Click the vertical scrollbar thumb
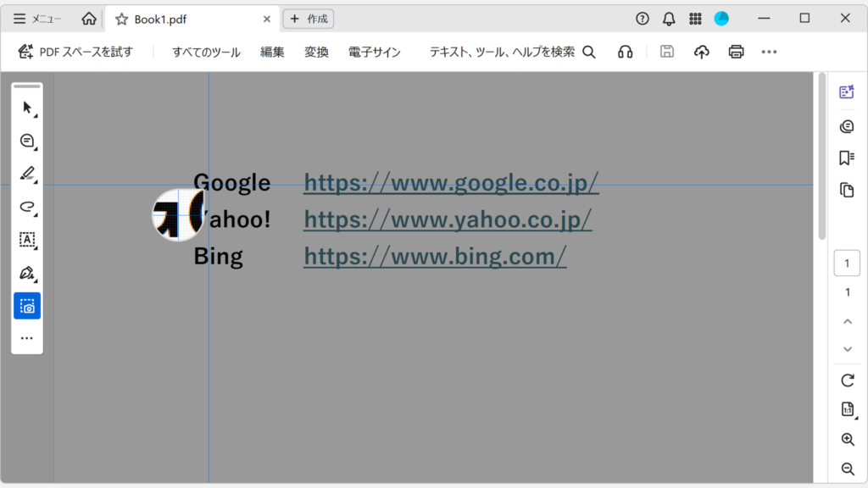Image resolution: width=868 pixels, height=488 pixels. [822, 157]
